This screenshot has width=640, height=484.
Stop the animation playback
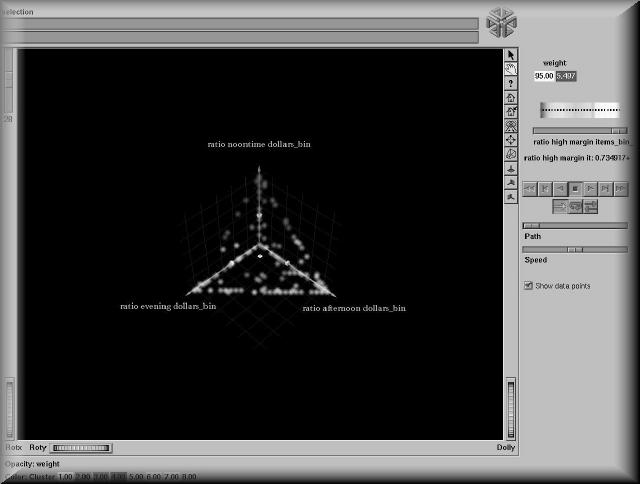575,189
